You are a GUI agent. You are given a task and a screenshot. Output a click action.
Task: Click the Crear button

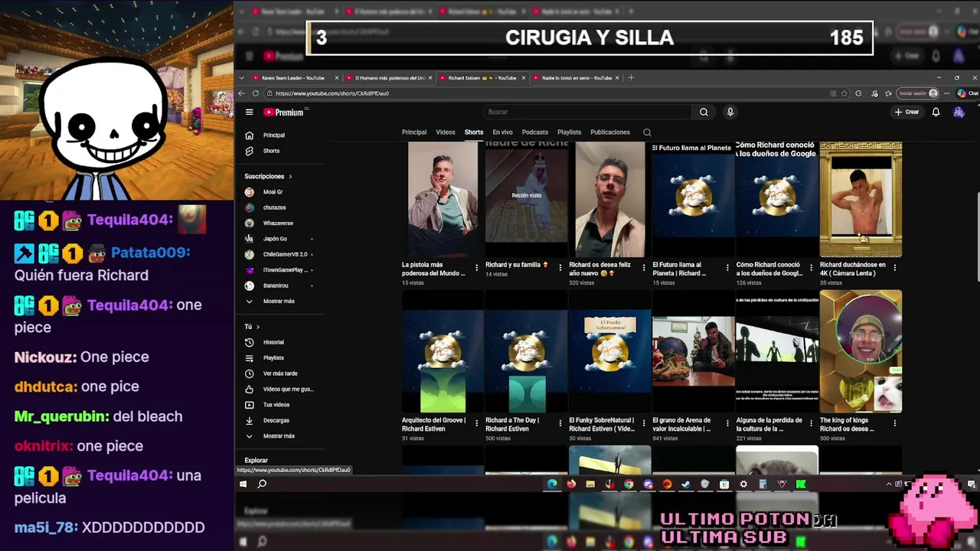pos(906,112)
